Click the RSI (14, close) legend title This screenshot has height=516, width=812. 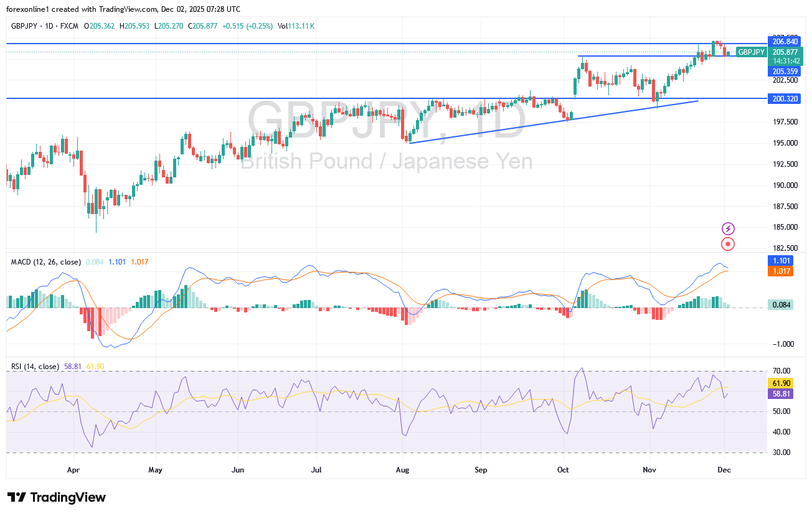pos(35,367)
